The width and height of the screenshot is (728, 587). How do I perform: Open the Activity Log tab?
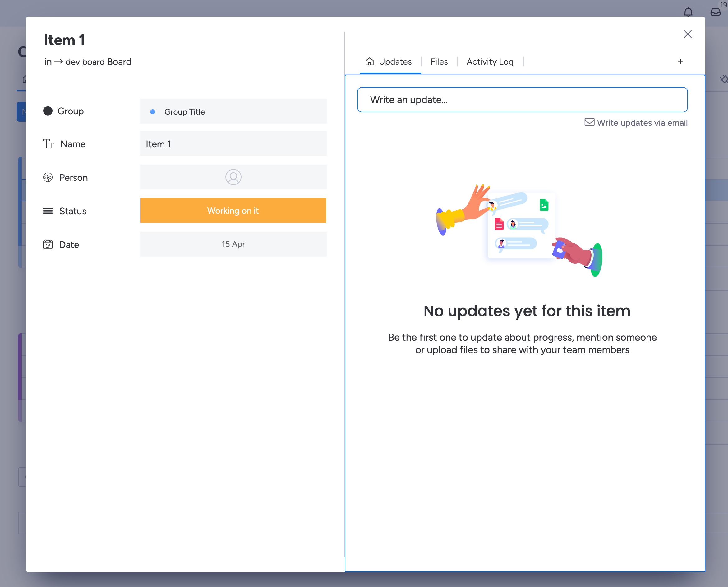(490, 61)
